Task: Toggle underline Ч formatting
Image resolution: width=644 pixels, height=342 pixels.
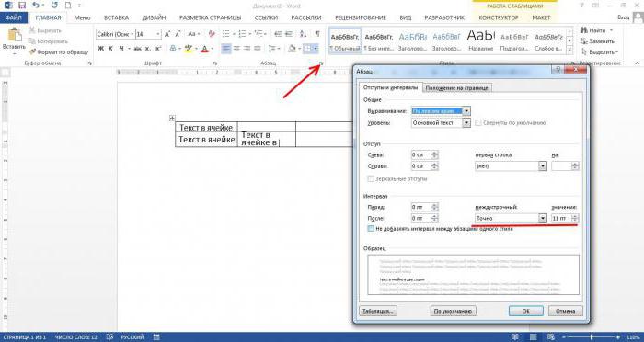Action: click(121, 49)
